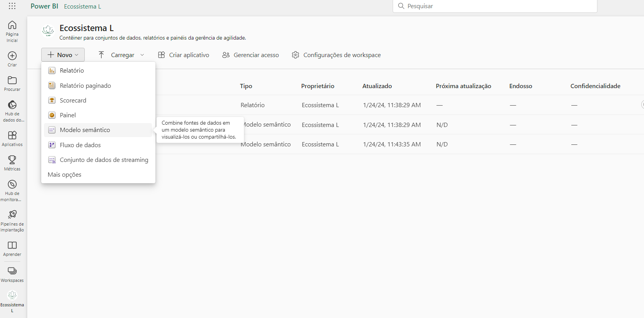This screenshot has height=318, width=644.
Task: Expand the Carregar dropdown chevron
Action: tap(142, 55)
